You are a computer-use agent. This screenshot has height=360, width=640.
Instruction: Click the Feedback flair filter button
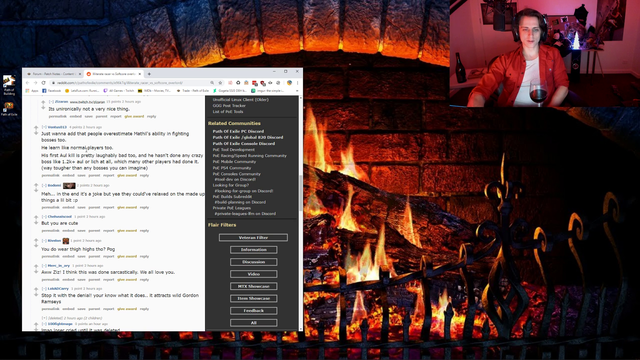pyautogui.click(x=253, y=311)
